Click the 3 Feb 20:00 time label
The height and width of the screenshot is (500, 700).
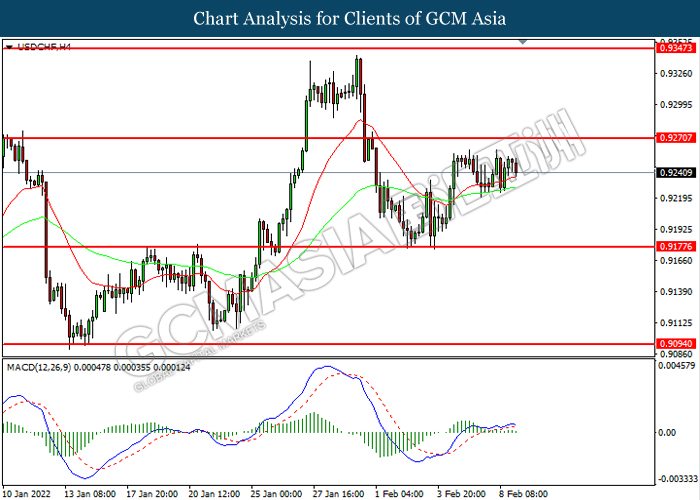(461, 494)
